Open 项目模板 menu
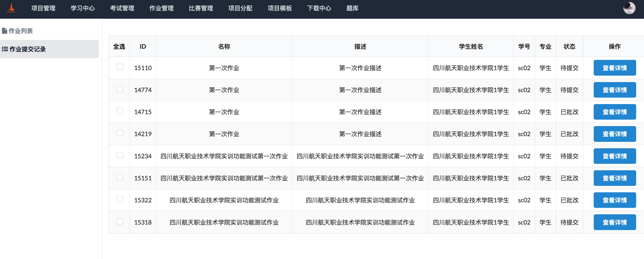644x259 pixels. click(x=280, y=8)
